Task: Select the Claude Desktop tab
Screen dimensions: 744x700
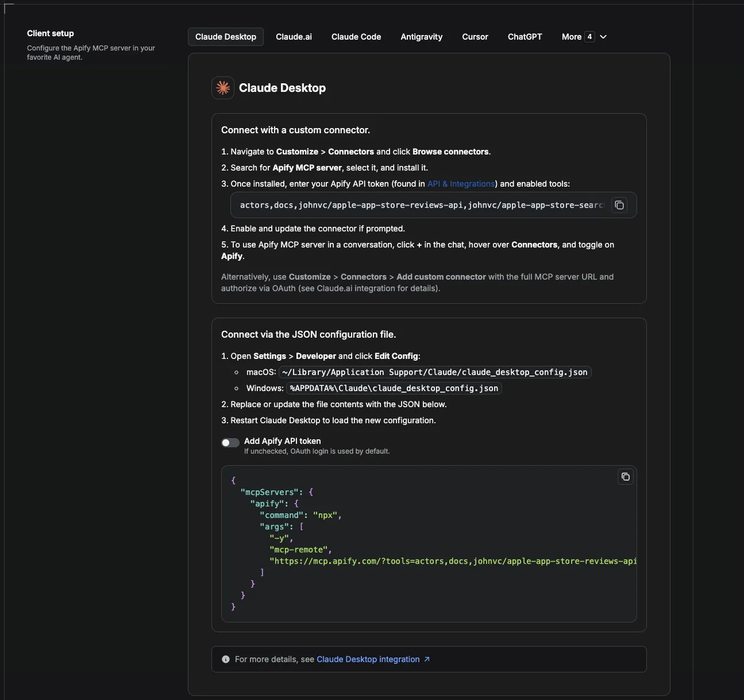Action: tap(226, 37)
